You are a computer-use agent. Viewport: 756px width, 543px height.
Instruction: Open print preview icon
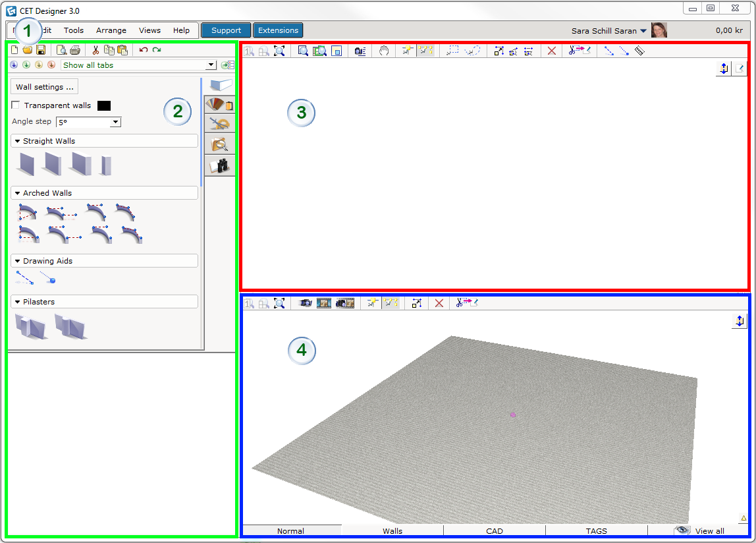click(61, 49)
